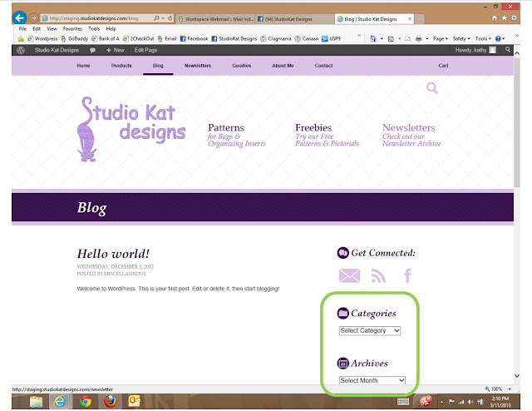This screenshot has height=411, width=532.
Task: Open the Freebies header link
Action: (x=327, y=136)
